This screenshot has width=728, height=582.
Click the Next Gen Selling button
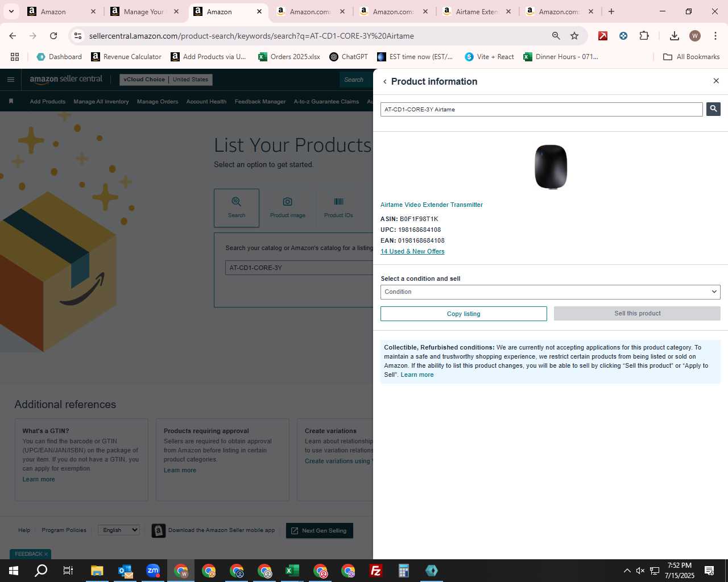(320, 530)
